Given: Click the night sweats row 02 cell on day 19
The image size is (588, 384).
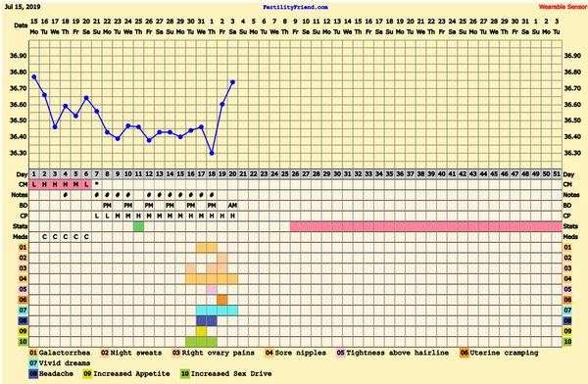Looking at the screenshot, I should [222, 258].
